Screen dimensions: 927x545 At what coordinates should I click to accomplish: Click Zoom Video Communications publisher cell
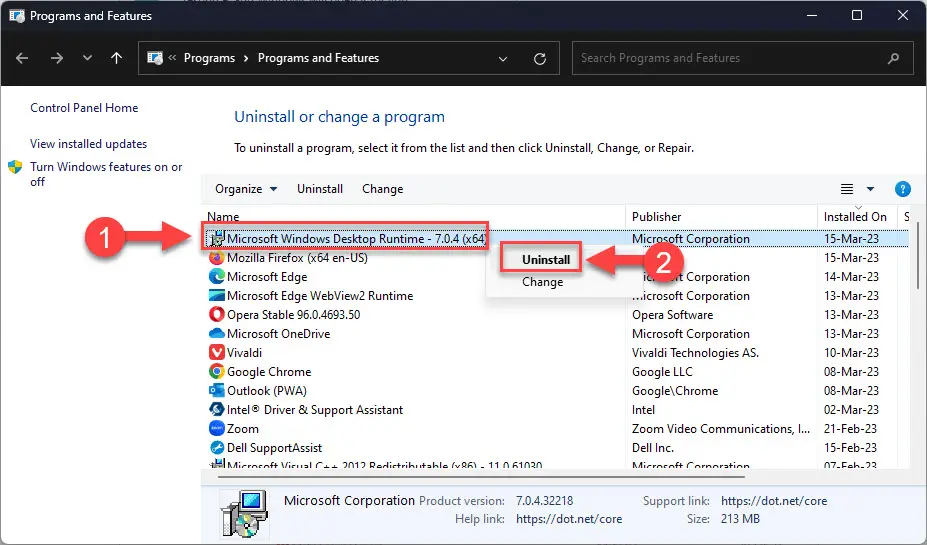pyautogui.click(x=721, y=429)
